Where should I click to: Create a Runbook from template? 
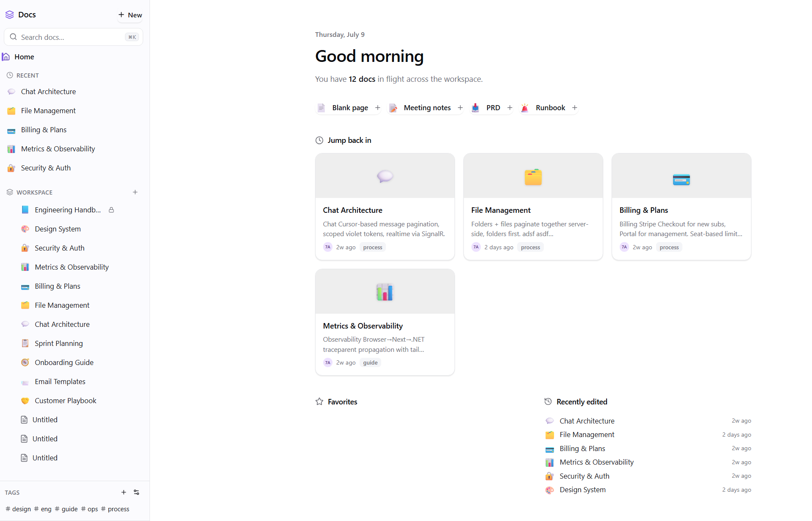click(x=550, y=108)
